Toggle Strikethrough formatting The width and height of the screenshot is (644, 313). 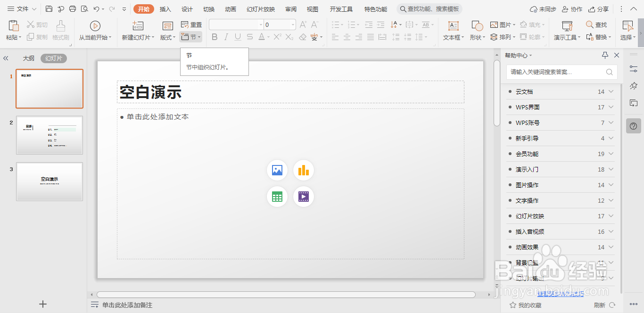(249, 37)
